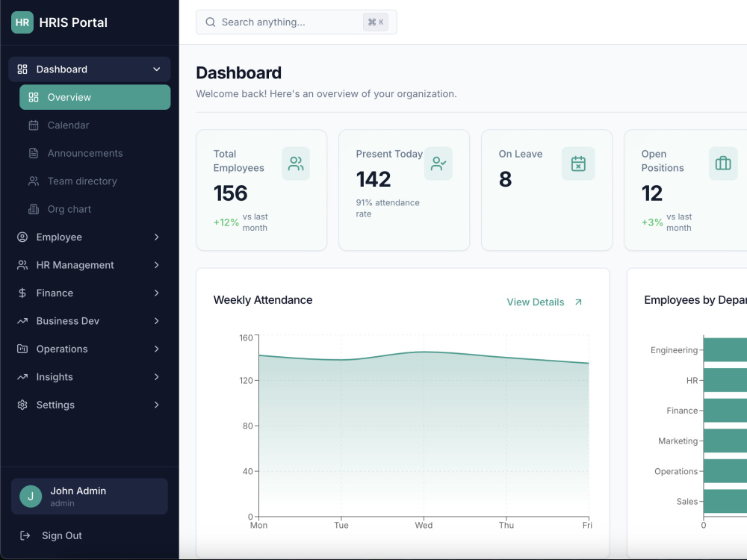Click the Weekly Attendance area chart
The height and width of the screenshot is (560, 747).
(424, 426)
